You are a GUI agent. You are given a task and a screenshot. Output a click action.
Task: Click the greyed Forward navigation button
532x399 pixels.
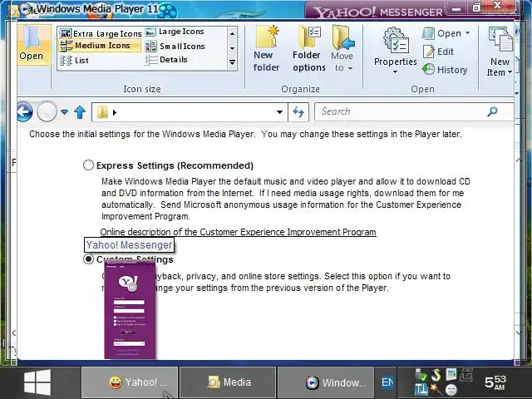[47, 111]
